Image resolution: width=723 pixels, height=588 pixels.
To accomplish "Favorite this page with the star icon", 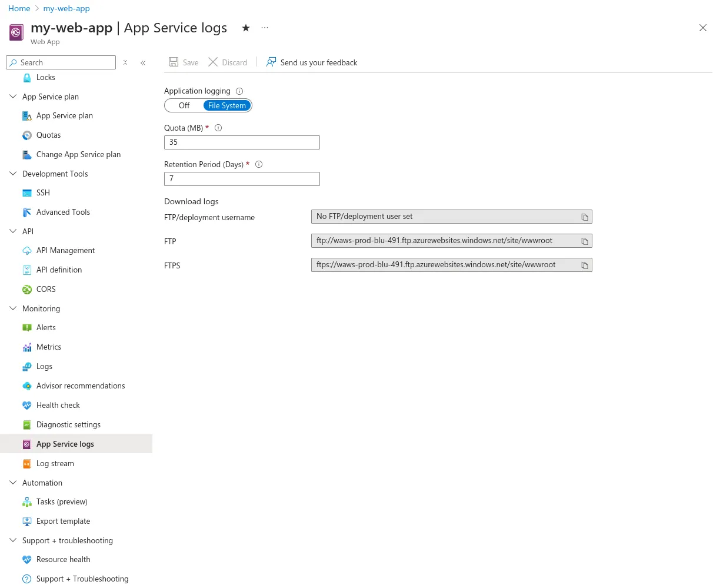I will [246, 28].
